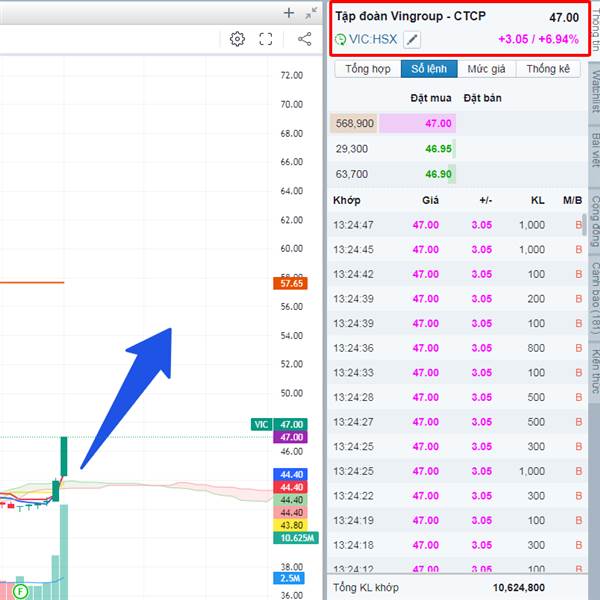Select the 13:24:33 trade row

tap(457, 372)
